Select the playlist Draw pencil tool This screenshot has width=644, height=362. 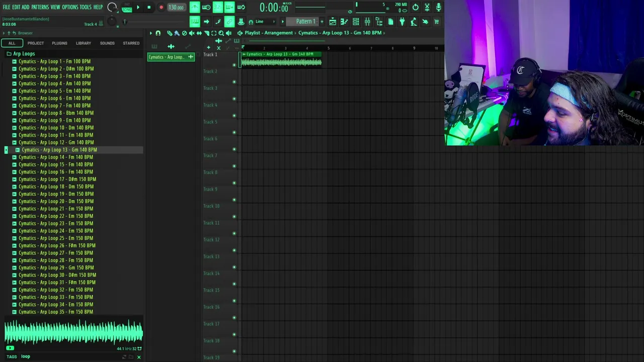[170, 33]
